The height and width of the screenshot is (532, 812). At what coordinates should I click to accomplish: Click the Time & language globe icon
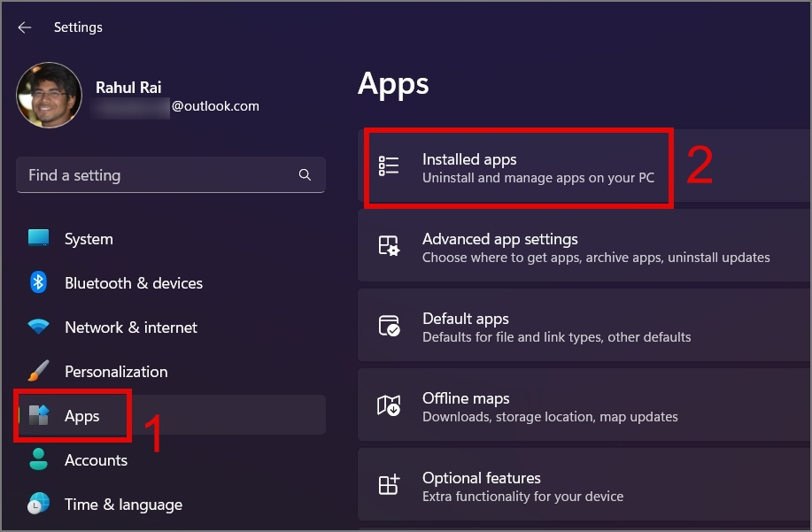[38, 504]
